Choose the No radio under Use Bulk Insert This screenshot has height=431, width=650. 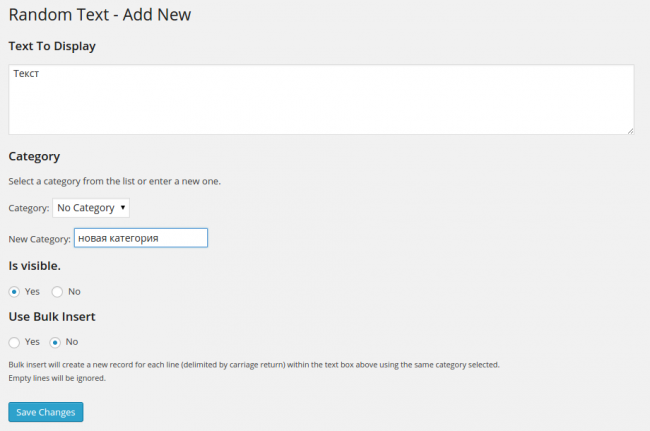[56, 342]
